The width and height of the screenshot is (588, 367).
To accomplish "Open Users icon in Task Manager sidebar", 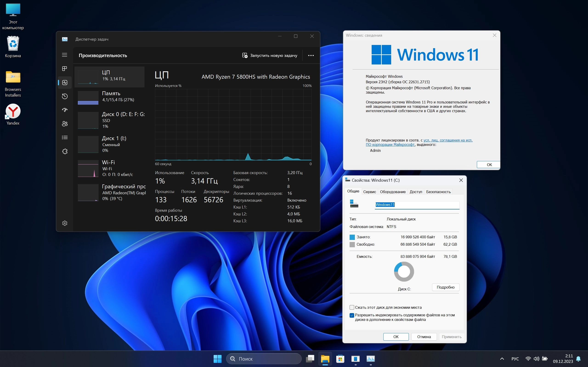I will [65, 124].
